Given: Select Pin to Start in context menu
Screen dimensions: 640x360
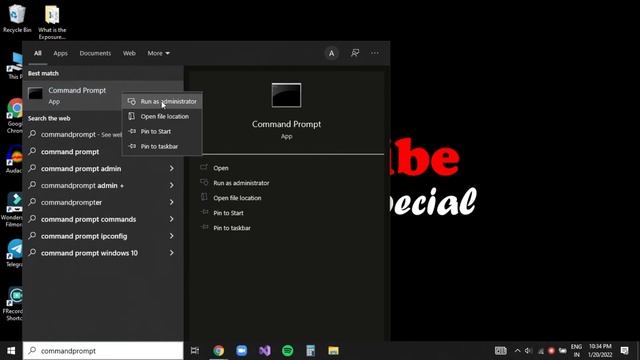Looking at the screenshot, I should [162, 131].
